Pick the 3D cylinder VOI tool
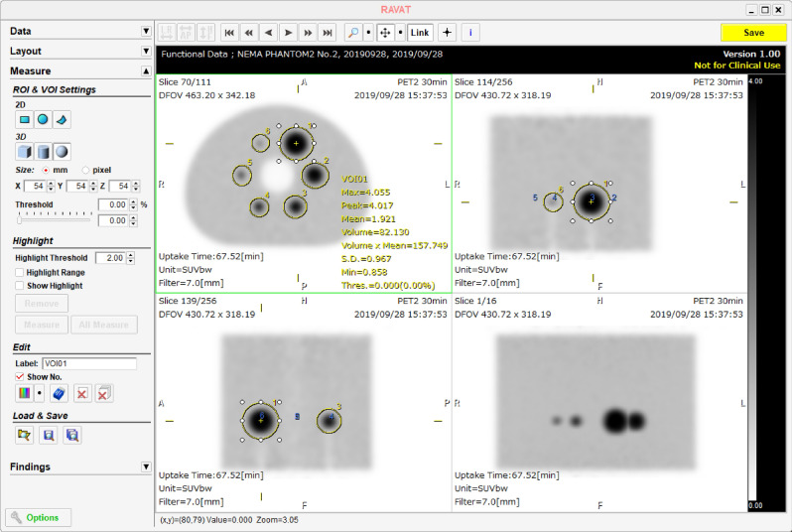 point(43,152)
